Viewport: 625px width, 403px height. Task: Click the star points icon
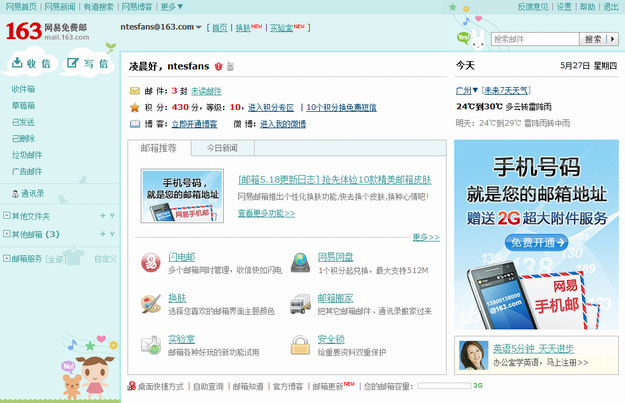point(135,107)
